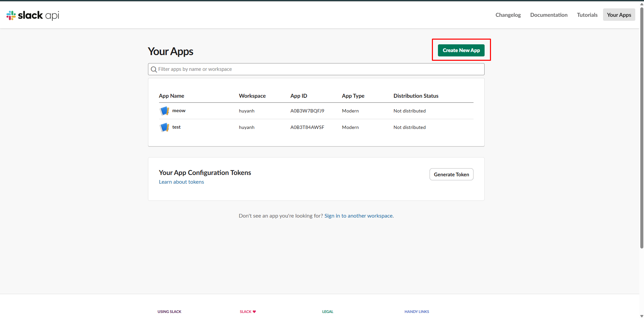The height and width of the screenshot is (318, 644).
Task: Click the page vertical scrollbar
Action: (642, 128)
